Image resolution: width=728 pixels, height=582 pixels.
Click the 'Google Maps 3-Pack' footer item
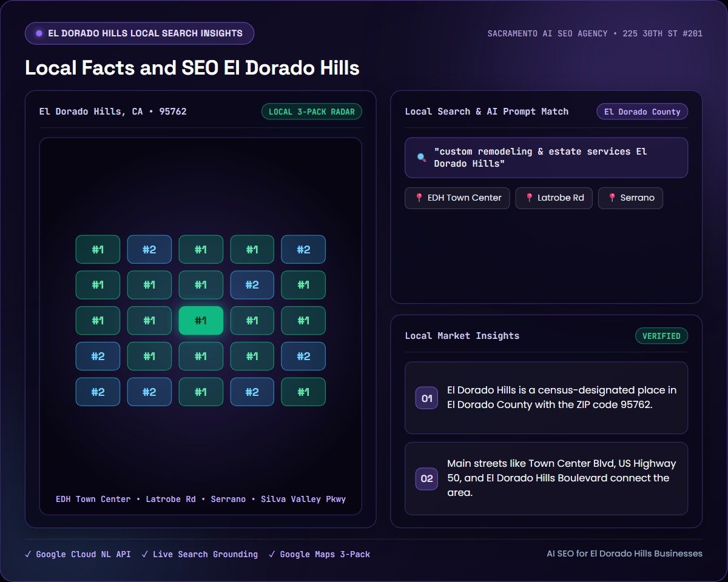(319, 554)
